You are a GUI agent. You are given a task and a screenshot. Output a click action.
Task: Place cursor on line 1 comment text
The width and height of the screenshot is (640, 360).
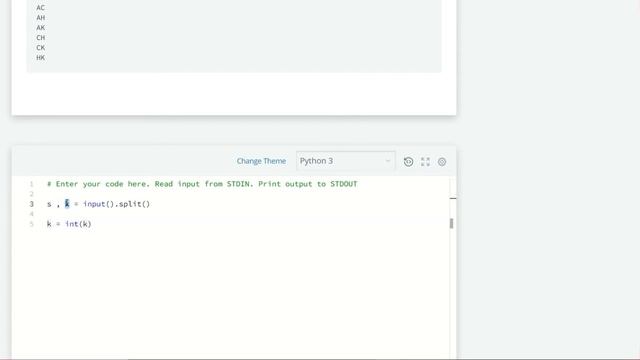pos(202,184)
